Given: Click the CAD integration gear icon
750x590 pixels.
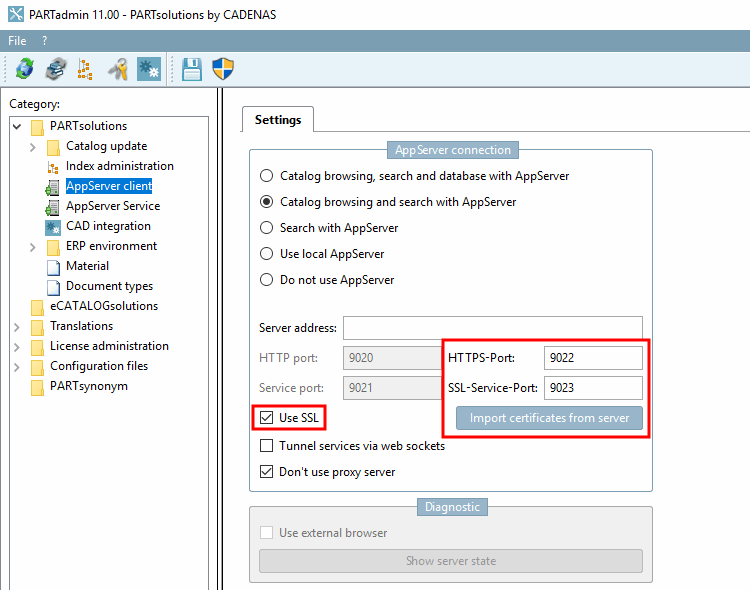Looking at the screenshot, I should click(x=53, y=227).
